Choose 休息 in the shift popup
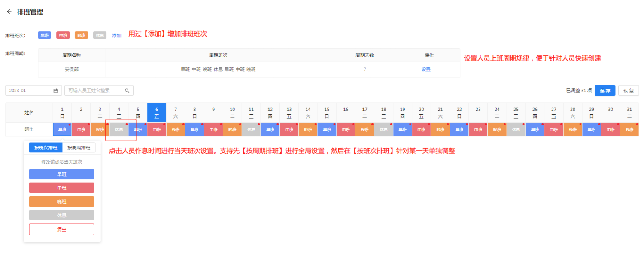 point(61,215)
